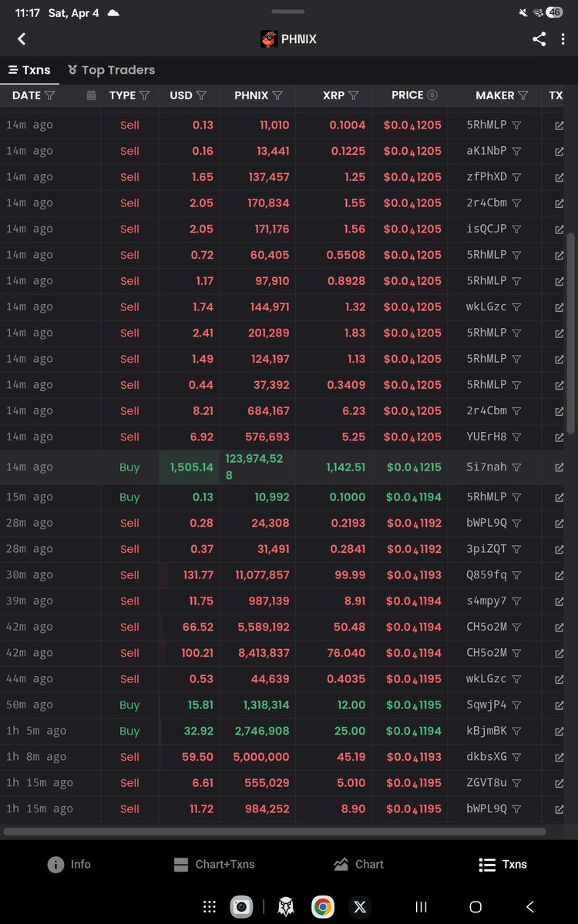Filter by maker zfPhXD
Screen dimensions: 578x924
click(x=516, y=177)
